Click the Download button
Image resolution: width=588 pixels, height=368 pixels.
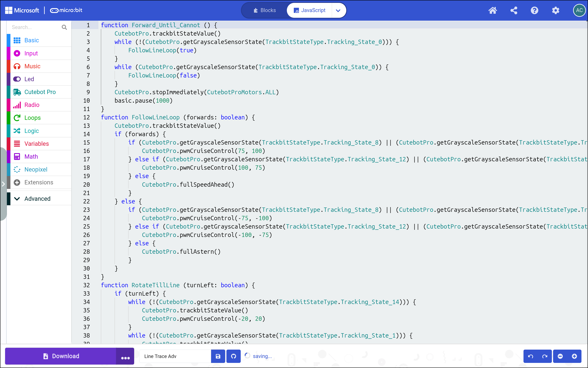[x=61, y=356]
